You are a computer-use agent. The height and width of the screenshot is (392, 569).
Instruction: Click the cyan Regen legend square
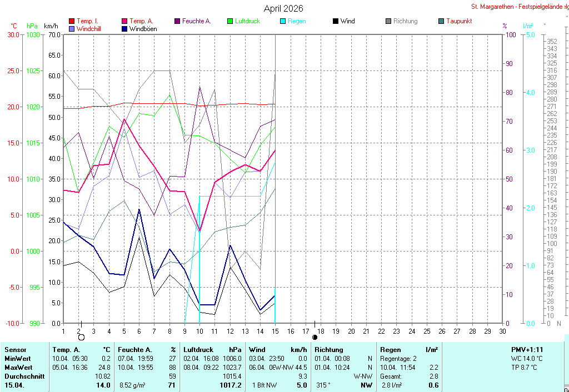click(x=283, y=21)
